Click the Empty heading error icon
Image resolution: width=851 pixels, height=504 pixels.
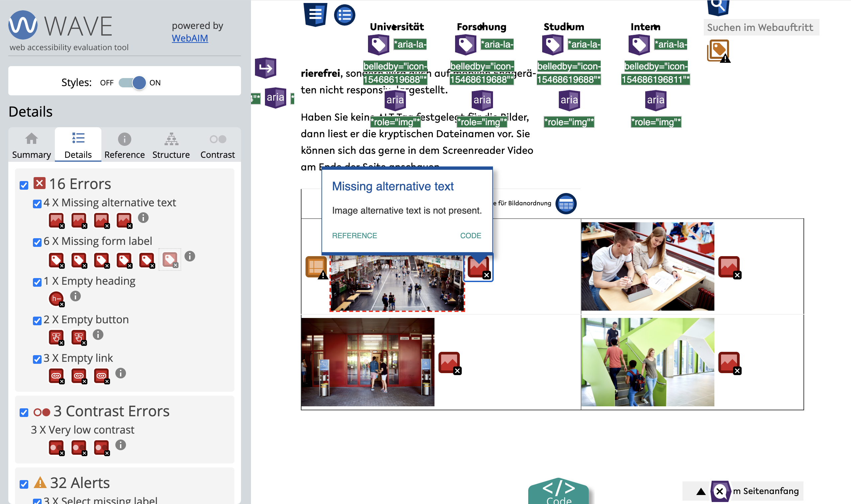(56, 299)
